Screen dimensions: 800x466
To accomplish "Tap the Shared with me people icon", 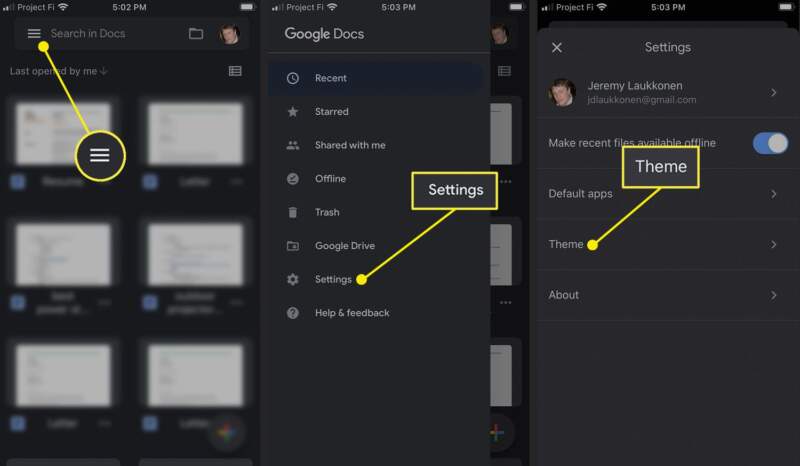I will [292, 145].
